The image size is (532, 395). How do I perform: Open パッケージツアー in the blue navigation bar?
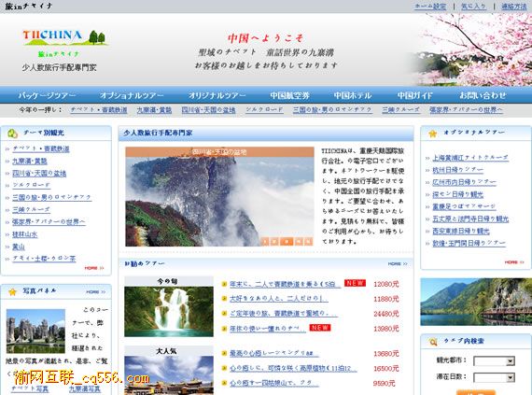coord(47,95)
